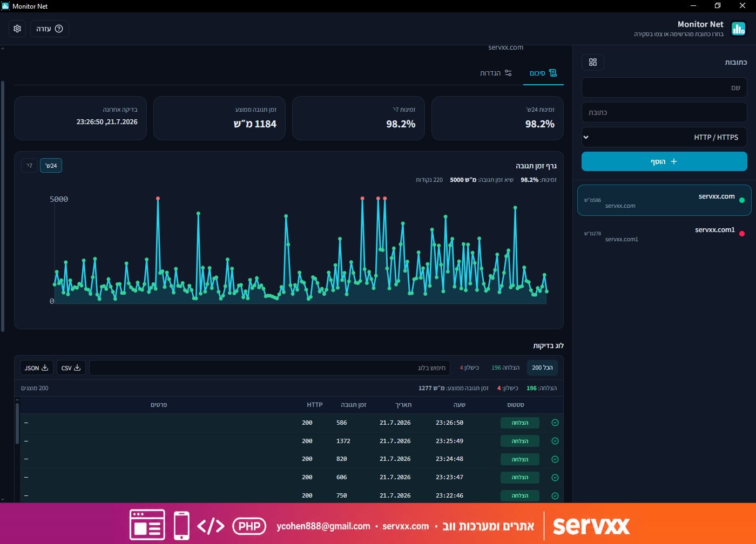
Task: Switch chart range to 7 days
Action: tap(30, 166)
